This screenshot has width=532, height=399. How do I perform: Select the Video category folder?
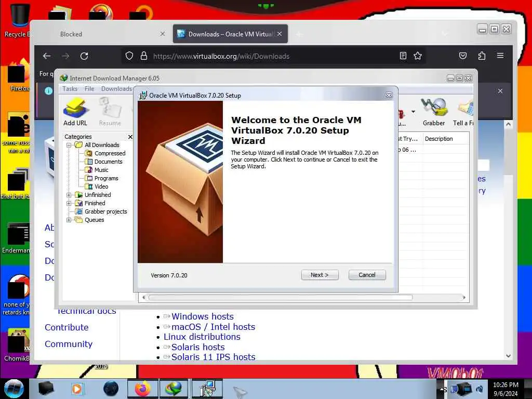tap(101, 187)
